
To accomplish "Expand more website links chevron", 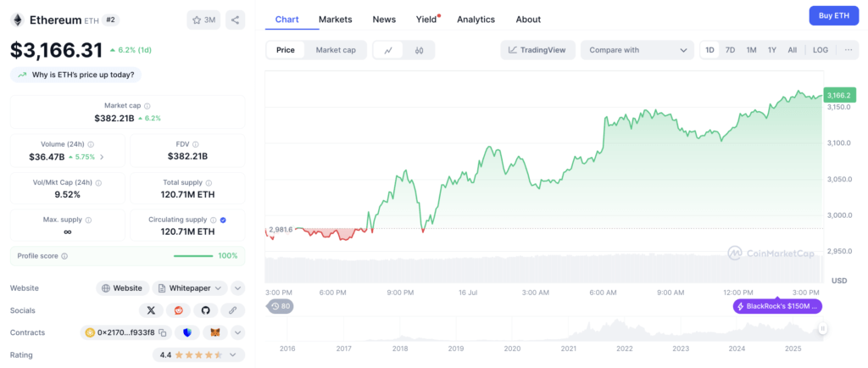I will [237, 288].
